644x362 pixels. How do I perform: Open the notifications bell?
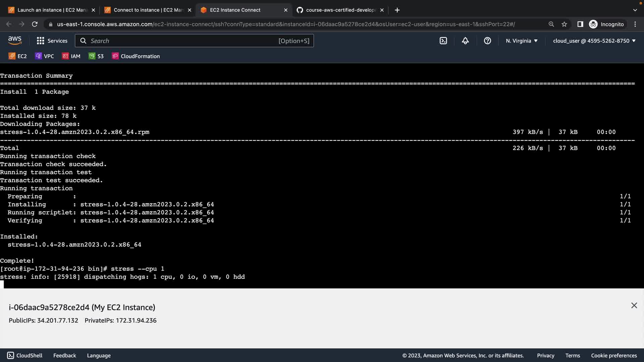[x=465, y=41]
